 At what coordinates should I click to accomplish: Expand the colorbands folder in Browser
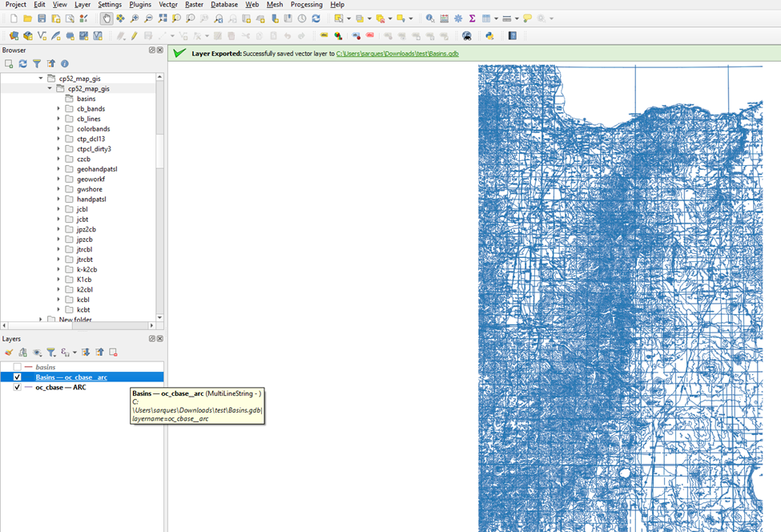point(58,129)
